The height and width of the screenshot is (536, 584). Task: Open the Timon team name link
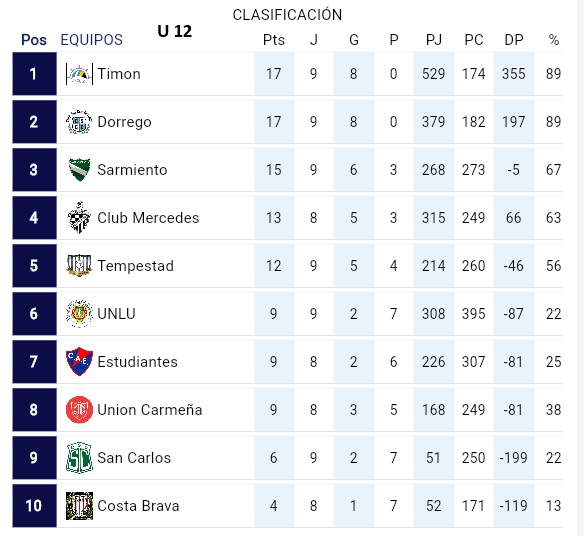(x=119, y=74)
